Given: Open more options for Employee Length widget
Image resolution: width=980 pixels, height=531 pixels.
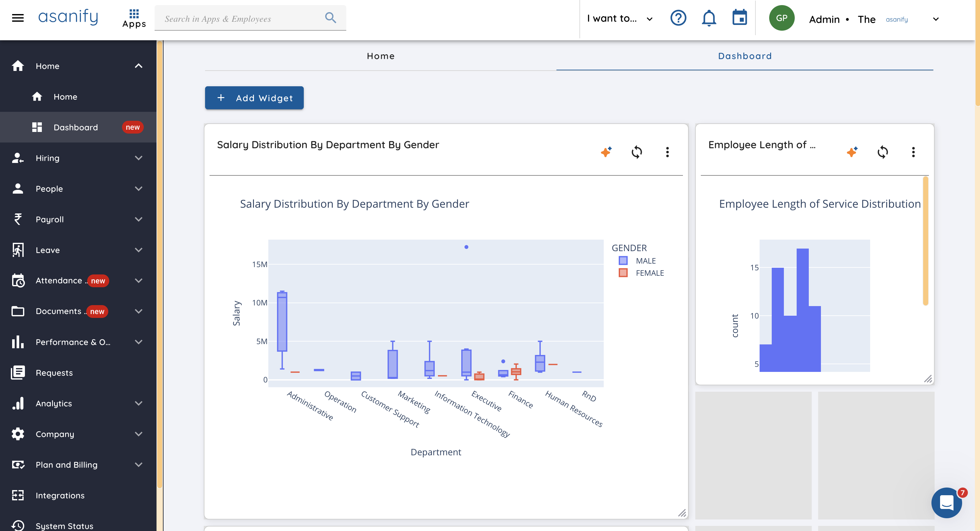Looking at the screenshot, I should coord(913,152).
